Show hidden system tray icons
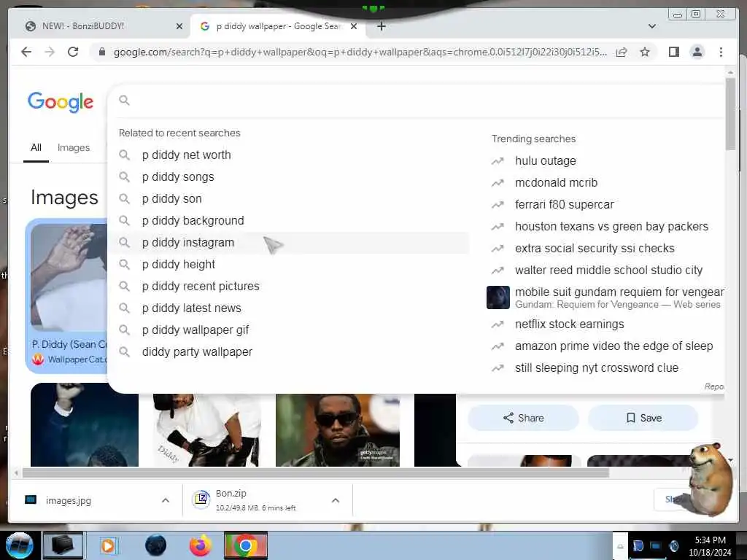Image resolution: width=747 pixels, height=560 pixels. tap(620, 547)
